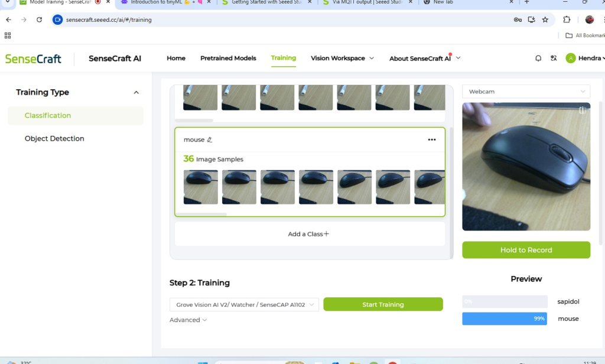Flip the webcam view with mirror icon
The image size is (605, 364).
(x=583, y=110)
